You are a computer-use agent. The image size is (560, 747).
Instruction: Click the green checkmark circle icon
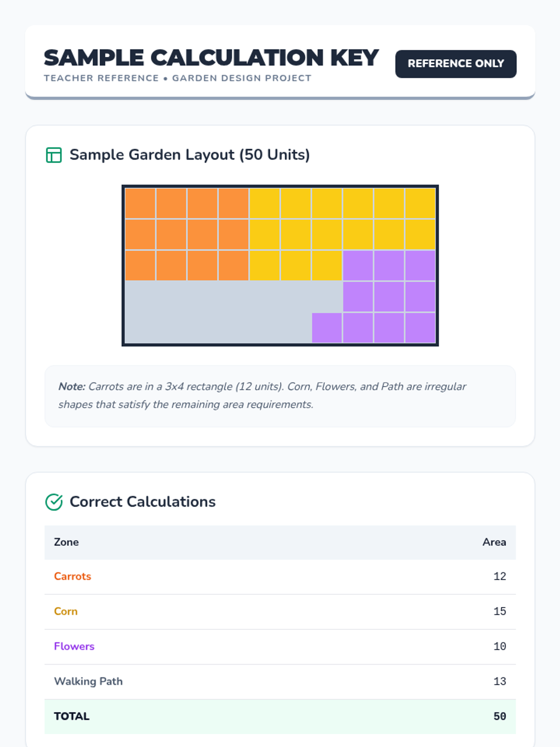(54, 502)
